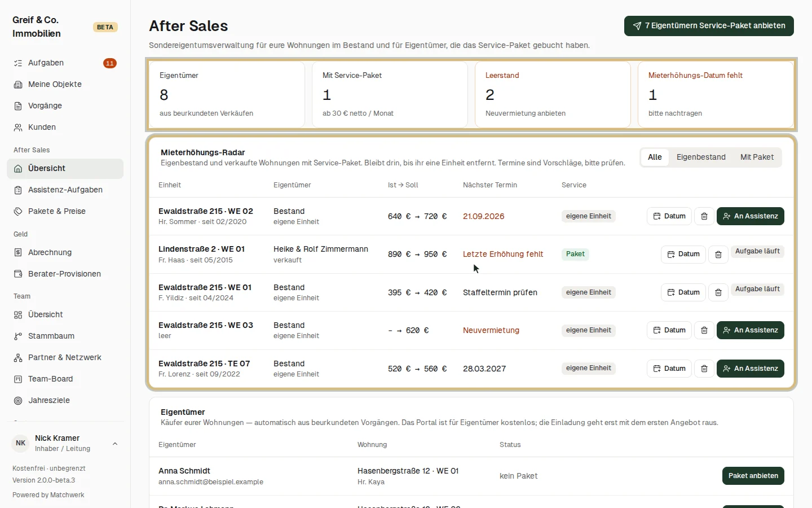The height and width of the screenshot is (508, 812).
Task: Go to Jahresziele
Action: click(65, 400)
